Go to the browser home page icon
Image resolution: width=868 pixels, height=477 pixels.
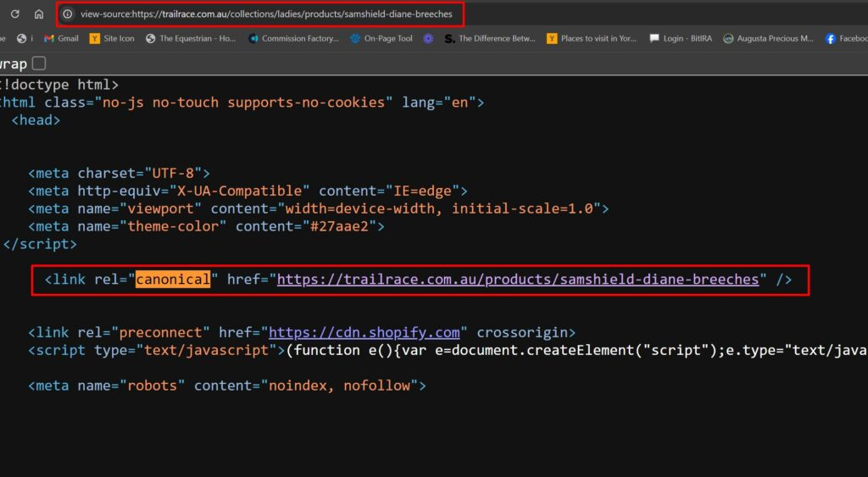[39, 14]
